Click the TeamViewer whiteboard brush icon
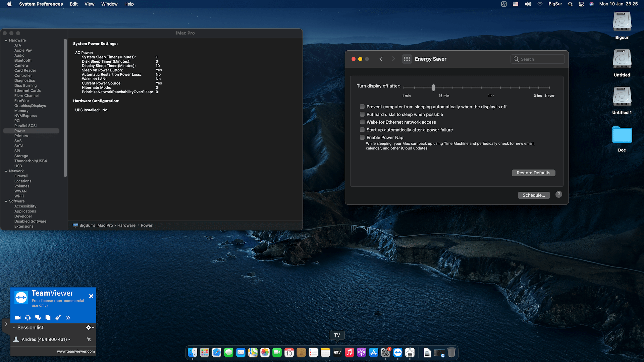 click(58, 318)
